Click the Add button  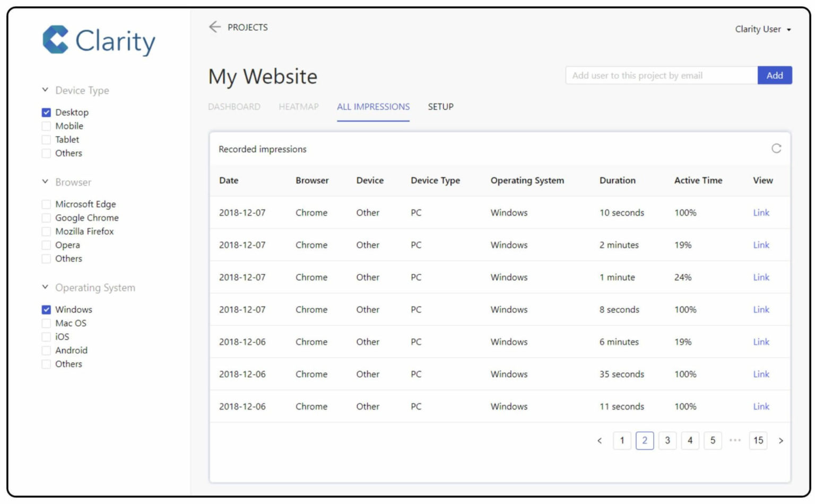pos(775,75)
